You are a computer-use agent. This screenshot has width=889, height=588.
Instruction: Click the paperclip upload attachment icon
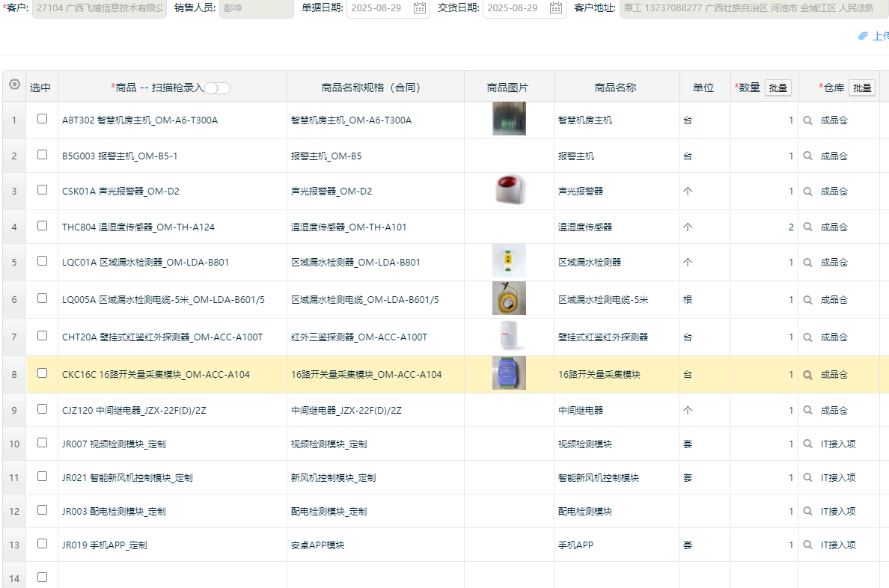[x=863, y=36]
